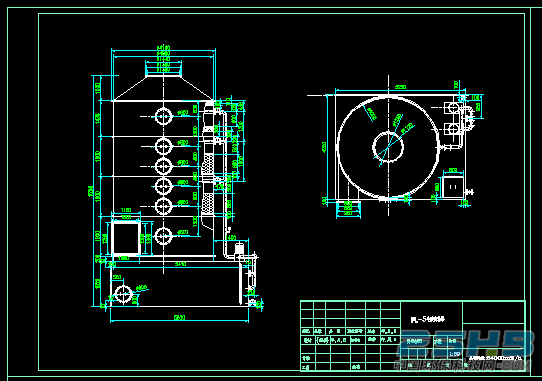
Task: Select the small center circle in the plan view
Action: tap(388, 147)
